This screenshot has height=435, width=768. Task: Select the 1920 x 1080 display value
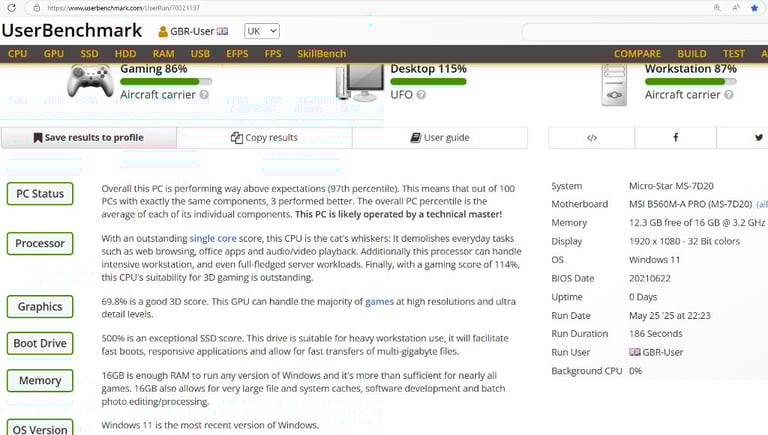pyautogui.click(x=684, y=242)
